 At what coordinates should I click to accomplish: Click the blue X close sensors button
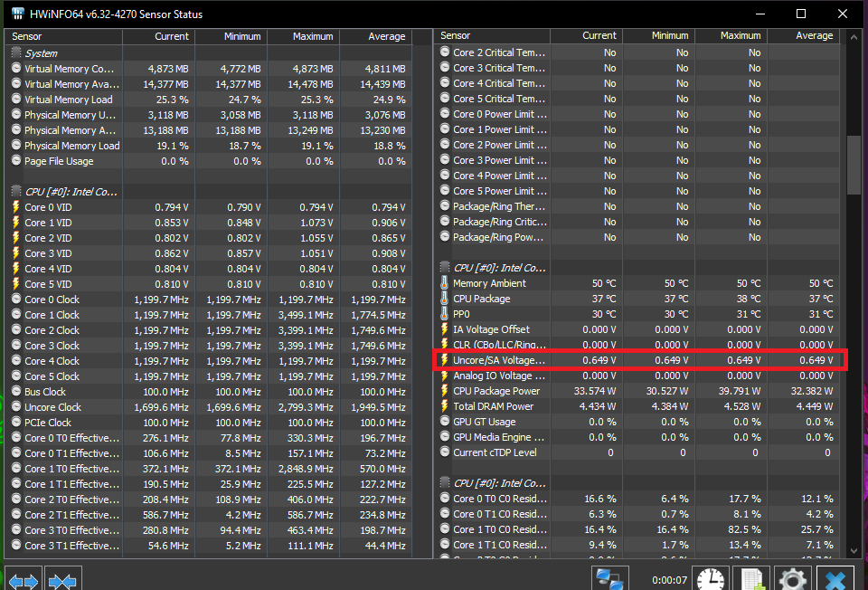pos(835,579)
